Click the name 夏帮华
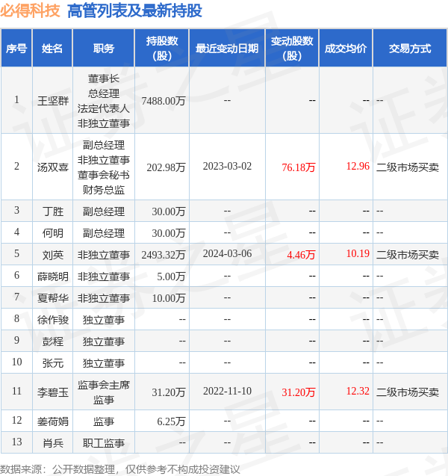Screen dimensions: 448x476 click(53, 298)
